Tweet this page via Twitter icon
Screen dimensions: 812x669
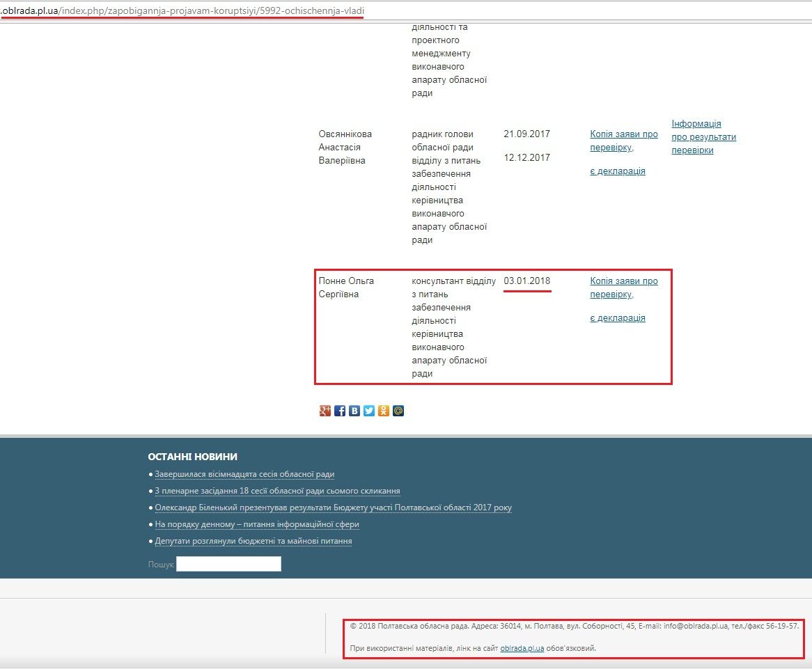click(369, 411)
